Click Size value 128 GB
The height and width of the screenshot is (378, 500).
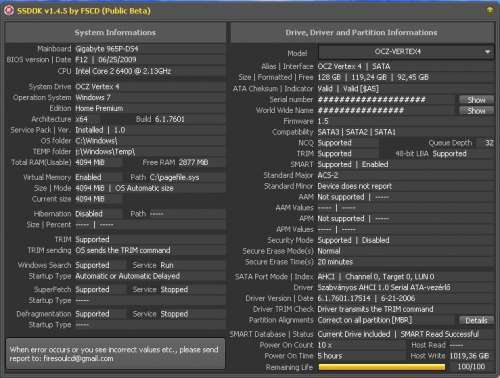click(329, 77)
